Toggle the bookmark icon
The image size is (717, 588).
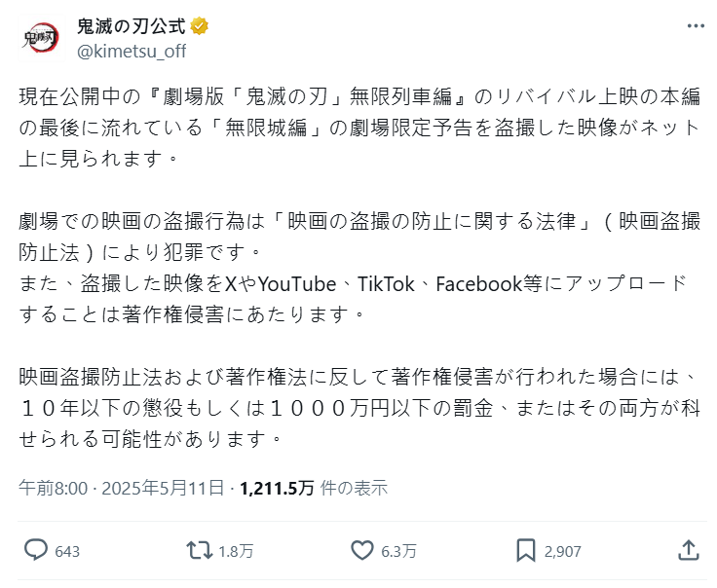(x=526, y=550)
